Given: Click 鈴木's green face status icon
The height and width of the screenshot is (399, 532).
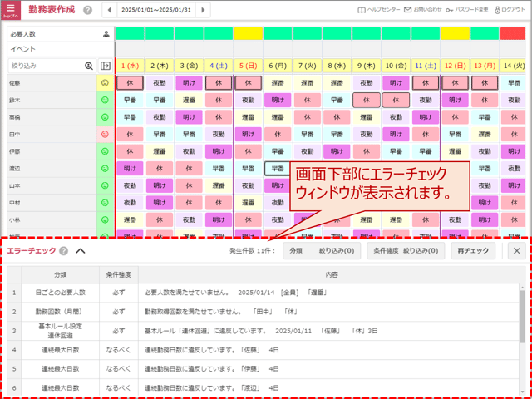Looking at the screenshot, I should tap(106, 100).
